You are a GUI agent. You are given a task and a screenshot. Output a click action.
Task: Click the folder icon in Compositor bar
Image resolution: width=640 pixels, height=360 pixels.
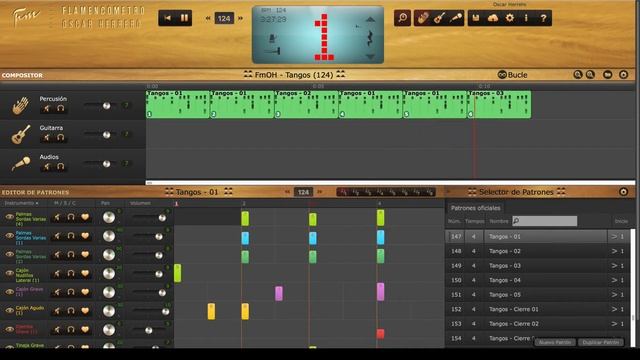(607, 75)
